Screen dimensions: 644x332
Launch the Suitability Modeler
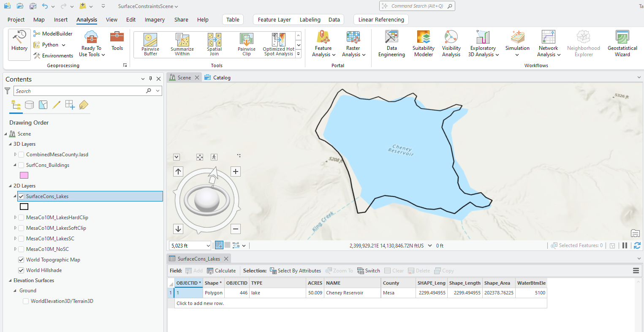pyautogui.click(x=423, y=44)
